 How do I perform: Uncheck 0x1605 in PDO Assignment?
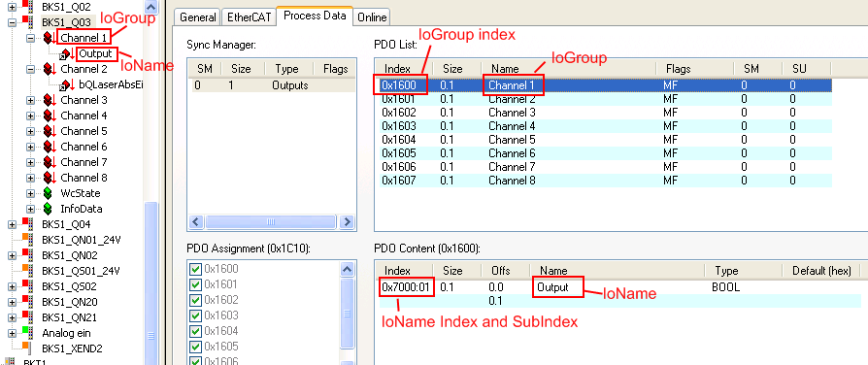(x=195, y=347)
